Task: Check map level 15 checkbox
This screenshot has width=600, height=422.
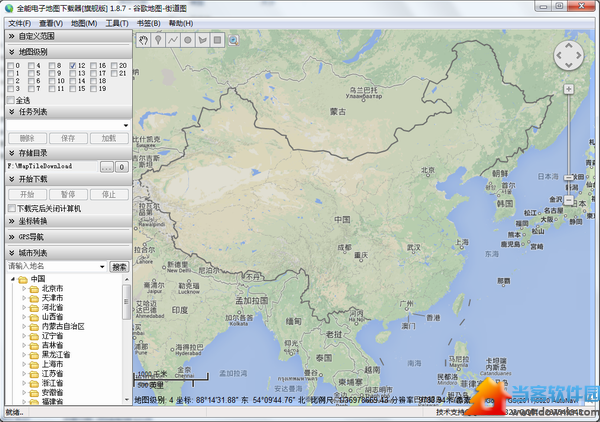Action: pos(73,89)
